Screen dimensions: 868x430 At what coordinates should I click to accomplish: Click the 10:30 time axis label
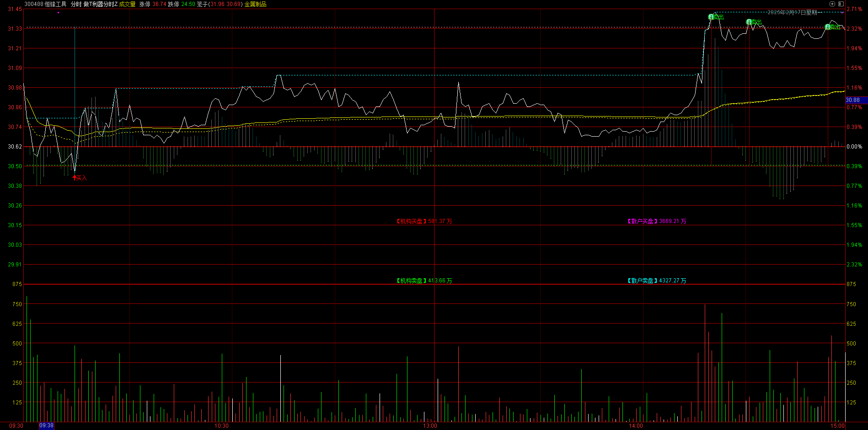click(x=221, y=425)
